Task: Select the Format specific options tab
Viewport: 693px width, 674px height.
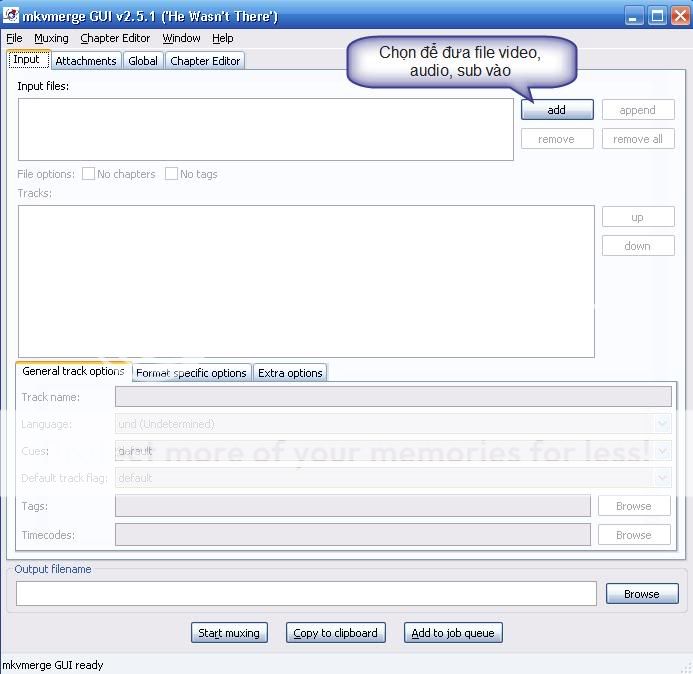Action: point(191,373)
